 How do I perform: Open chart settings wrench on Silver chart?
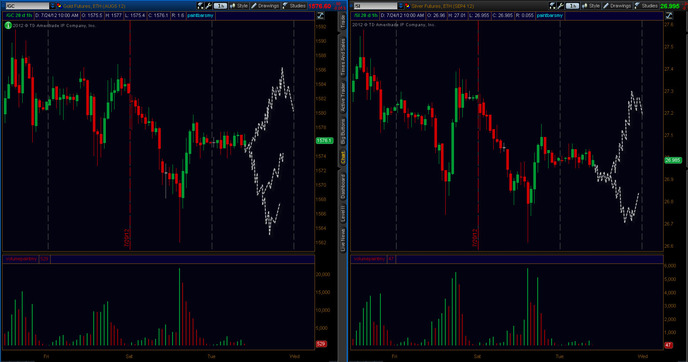(x=560, y=6)
